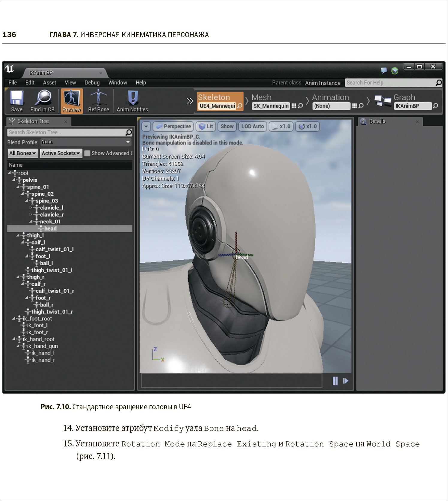Click the Perspective viewport button

click(x=174, y=127)
